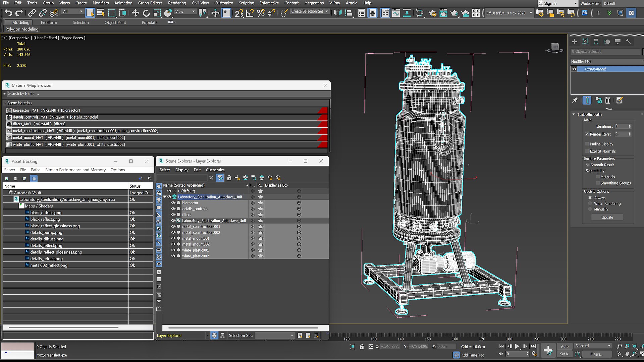Toggle the Render Iters checkbox
This screenshot has width=644, height=362.
587,134
